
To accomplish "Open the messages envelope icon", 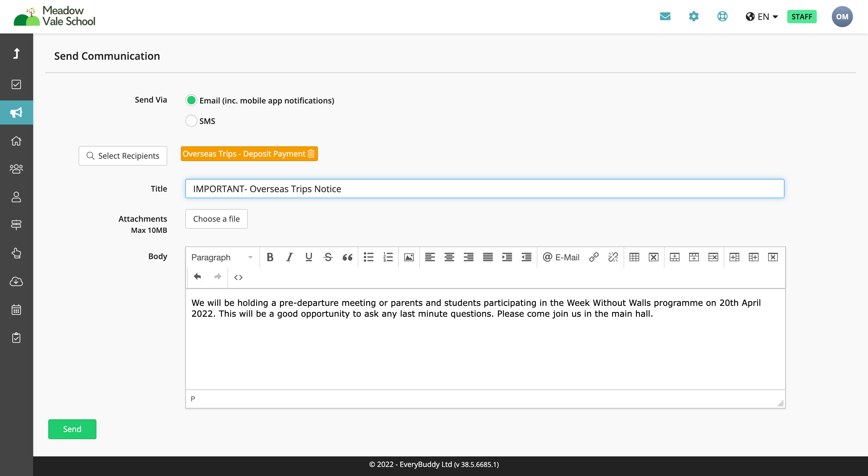I will [665, 16].
